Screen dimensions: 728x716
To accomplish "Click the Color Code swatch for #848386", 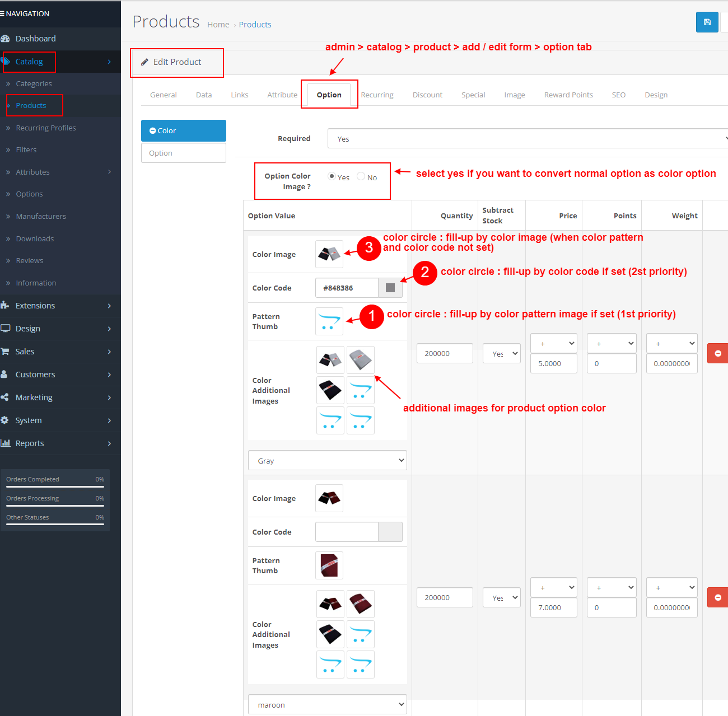I will coord(390,288).
